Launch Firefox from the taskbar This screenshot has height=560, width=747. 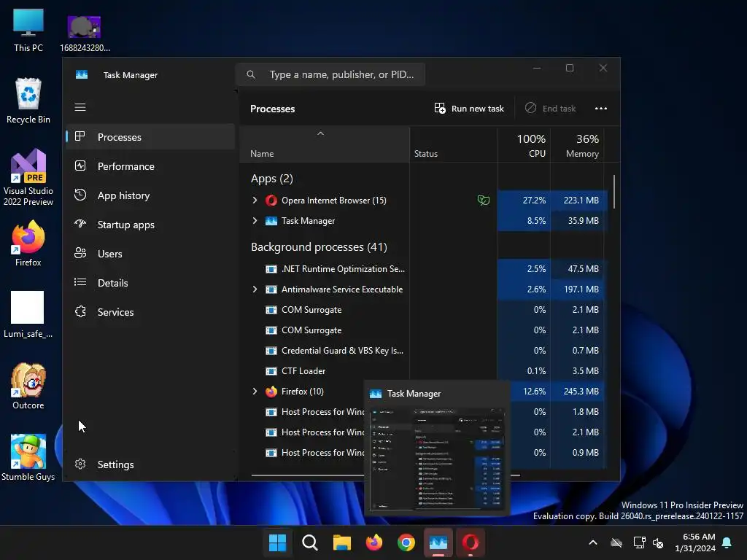tap(374, 542)
